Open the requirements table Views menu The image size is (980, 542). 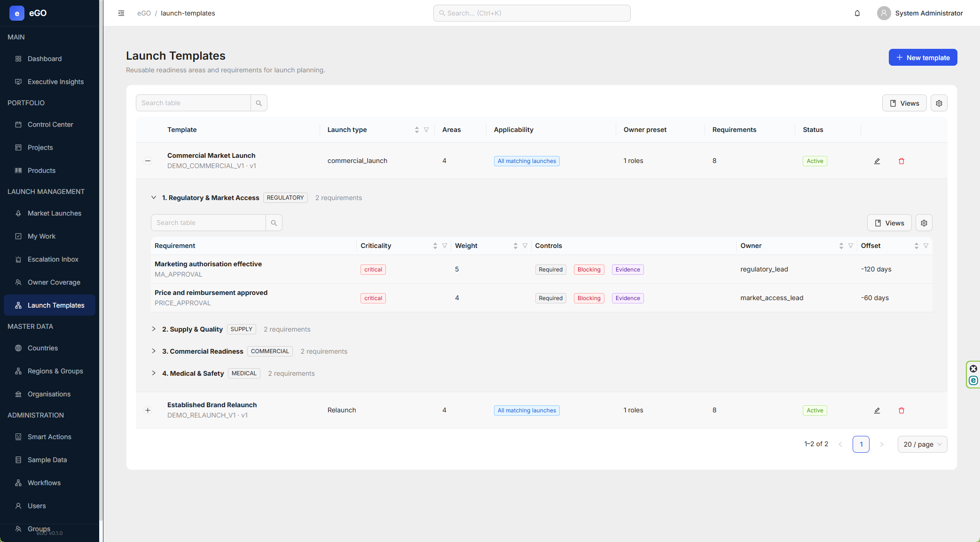pyautogui.click(x=889, y=223)
